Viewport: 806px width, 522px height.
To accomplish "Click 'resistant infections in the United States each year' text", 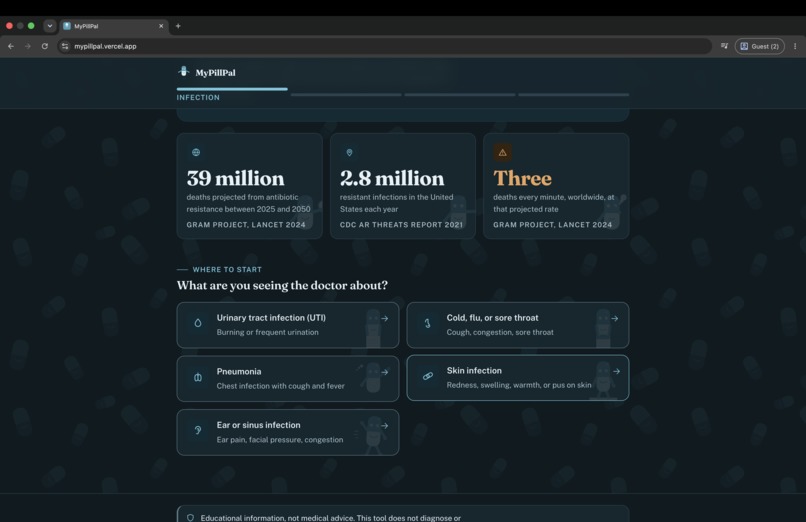I will tap(396, 203).
